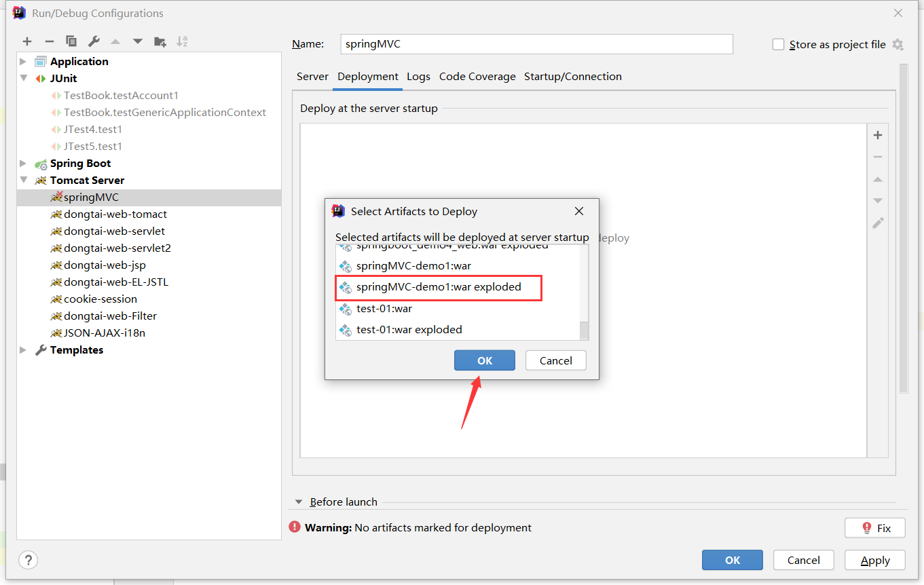
Task: Select dongtai-web-EL-JSTL configuration
Action: coord(149,282)
